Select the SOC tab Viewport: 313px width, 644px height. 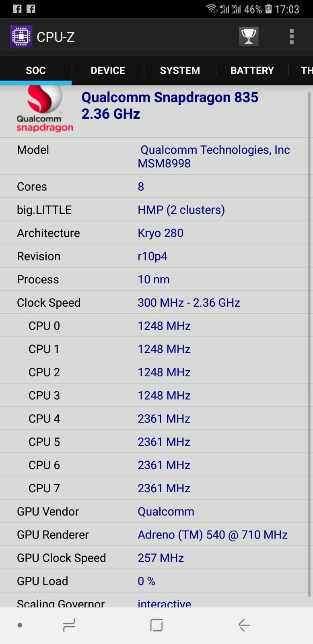(36, 70)
